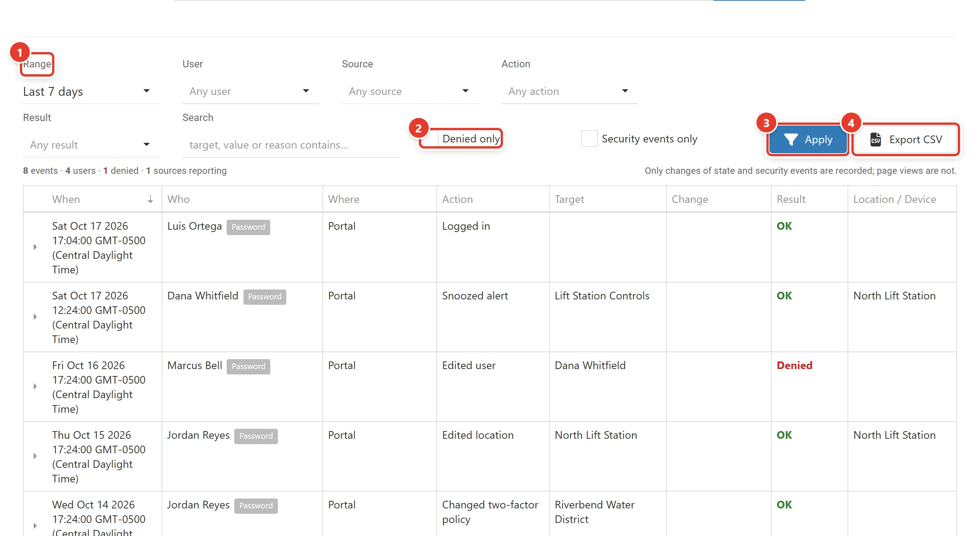This screenshot has width=980, height=536.
Task: Sort by the When column arrow
Action: (x=150, y=199)
